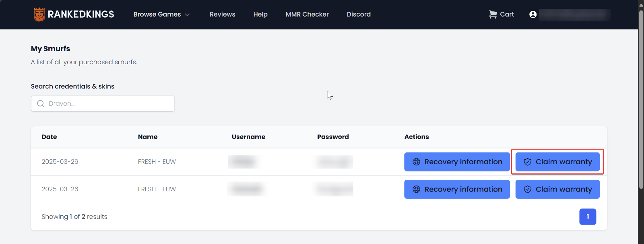Open the Discord link
644x244 pixels.
pyautogui.click(x=359, y=15)
